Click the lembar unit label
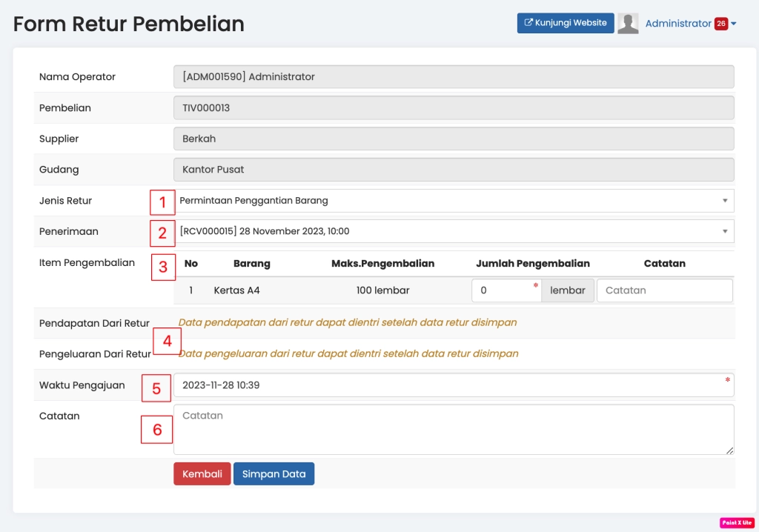Image resolution: width=759 pixels, height=532 pixels. pos(568,290)
